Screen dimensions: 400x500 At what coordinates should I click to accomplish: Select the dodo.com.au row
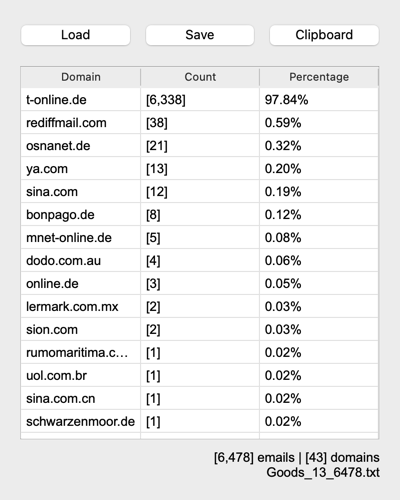click(x=200, y=261)
